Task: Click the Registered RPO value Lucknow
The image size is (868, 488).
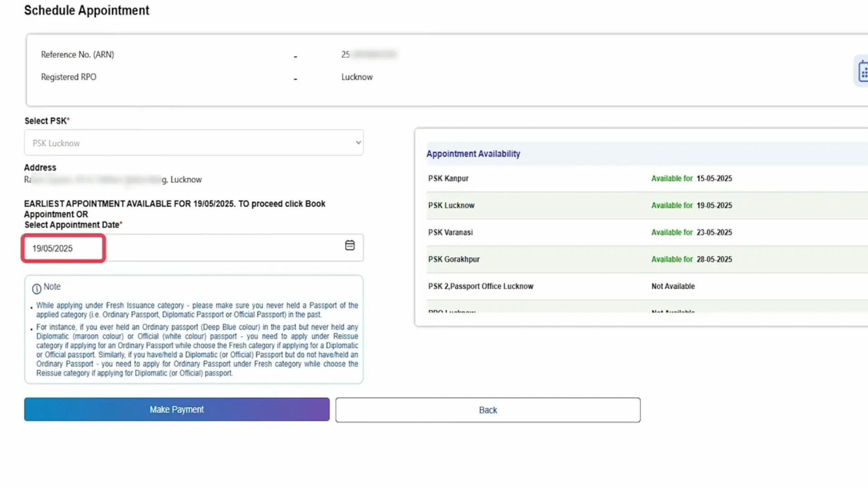Action: coord(357,77)
